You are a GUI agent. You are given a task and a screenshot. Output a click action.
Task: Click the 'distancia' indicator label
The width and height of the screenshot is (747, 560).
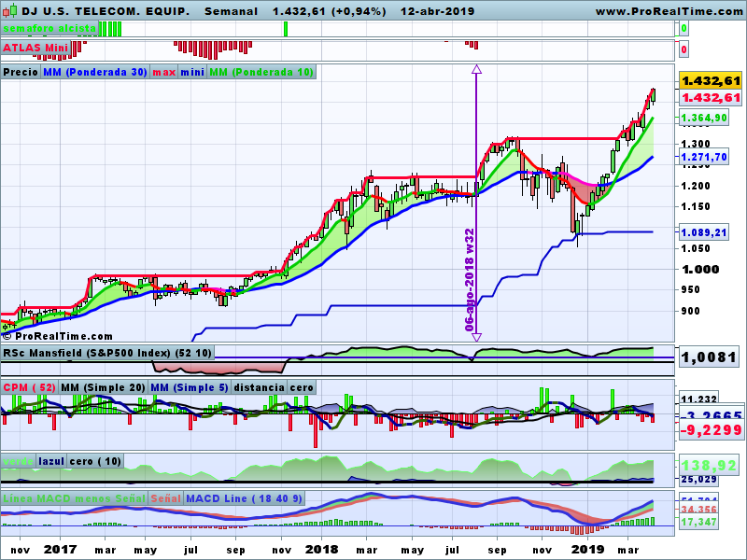(x=260, y=387)
